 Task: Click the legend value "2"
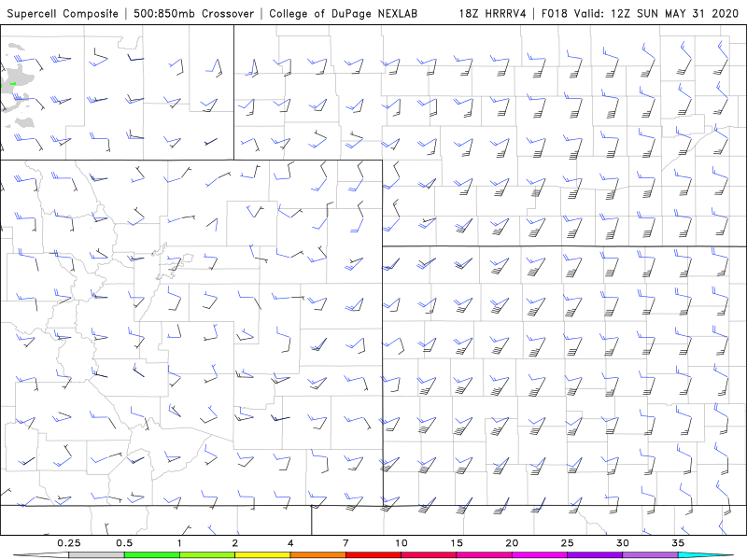click(235, 543)
